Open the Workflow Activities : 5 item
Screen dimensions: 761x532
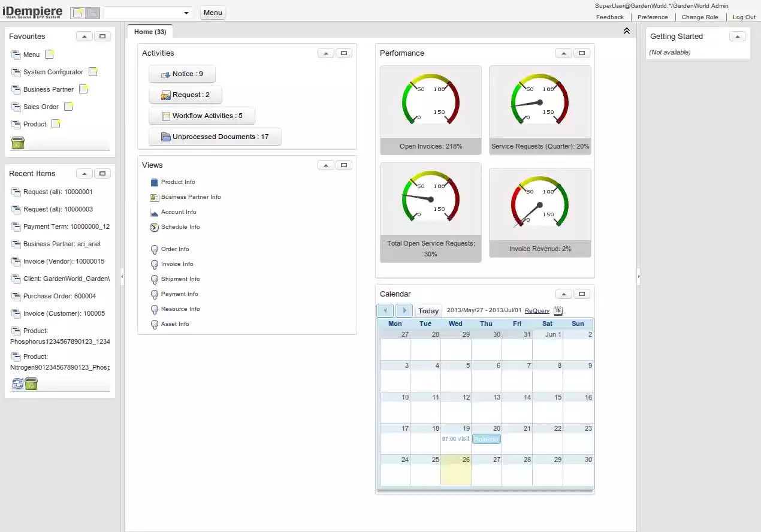pos(202,116)
